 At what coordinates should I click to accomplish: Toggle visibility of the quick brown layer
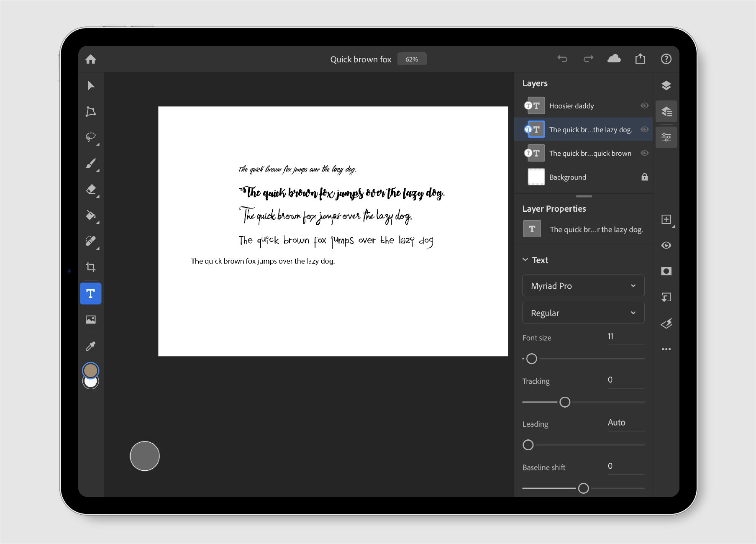(x=644, y=153)
